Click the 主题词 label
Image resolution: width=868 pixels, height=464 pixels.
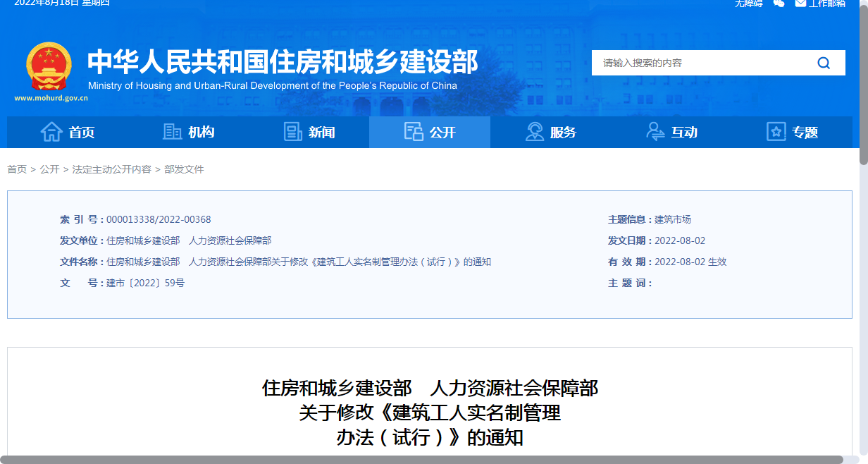(630, 283)
